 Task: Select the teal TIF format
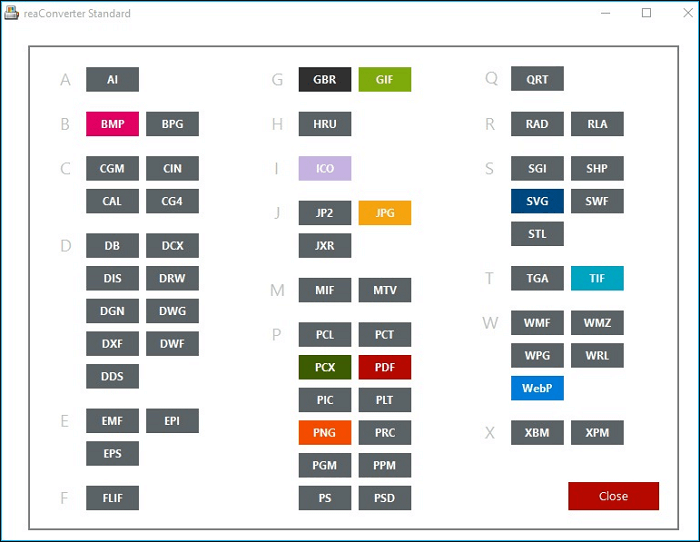597,278
